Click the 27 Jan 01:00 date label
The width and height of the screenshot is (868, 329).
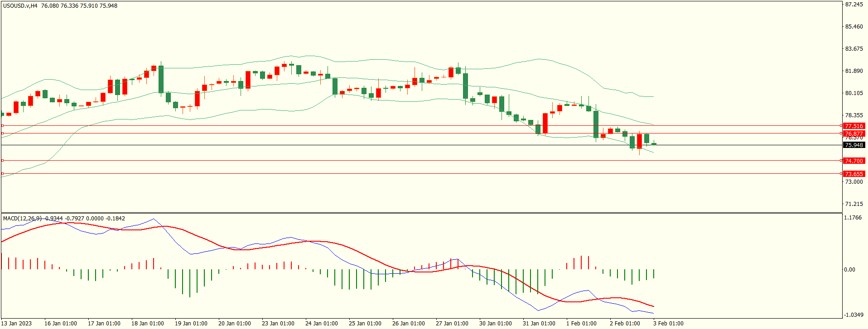pos(452,323)
